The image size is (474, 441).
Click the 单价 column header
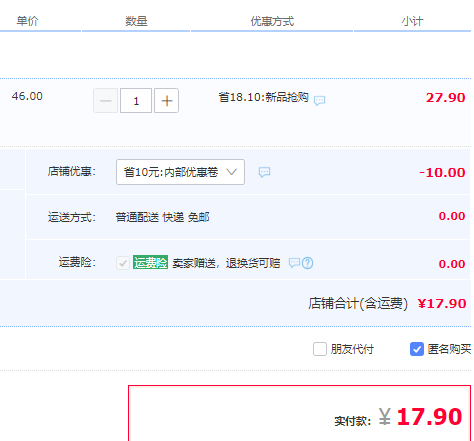(28, 21)
